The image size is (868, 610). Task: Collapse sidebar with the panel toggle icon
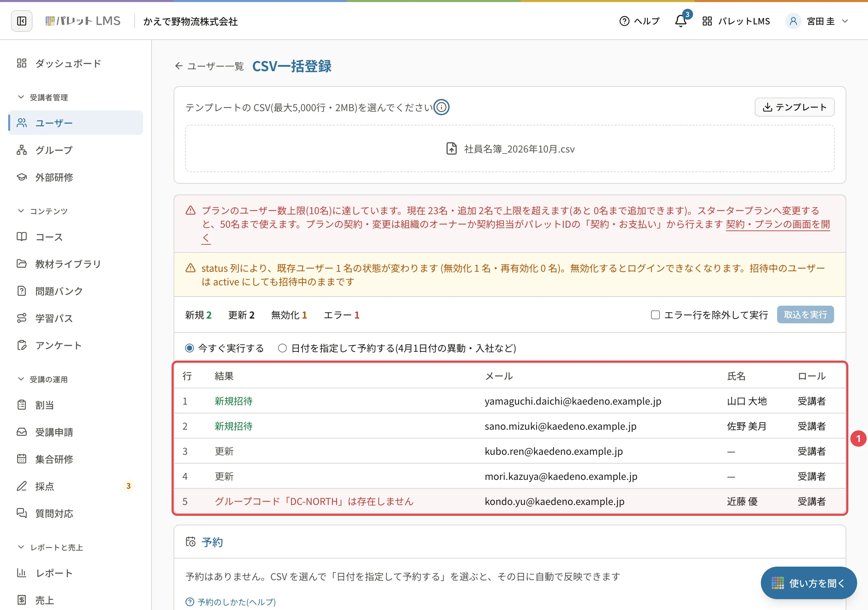point(22,21)
